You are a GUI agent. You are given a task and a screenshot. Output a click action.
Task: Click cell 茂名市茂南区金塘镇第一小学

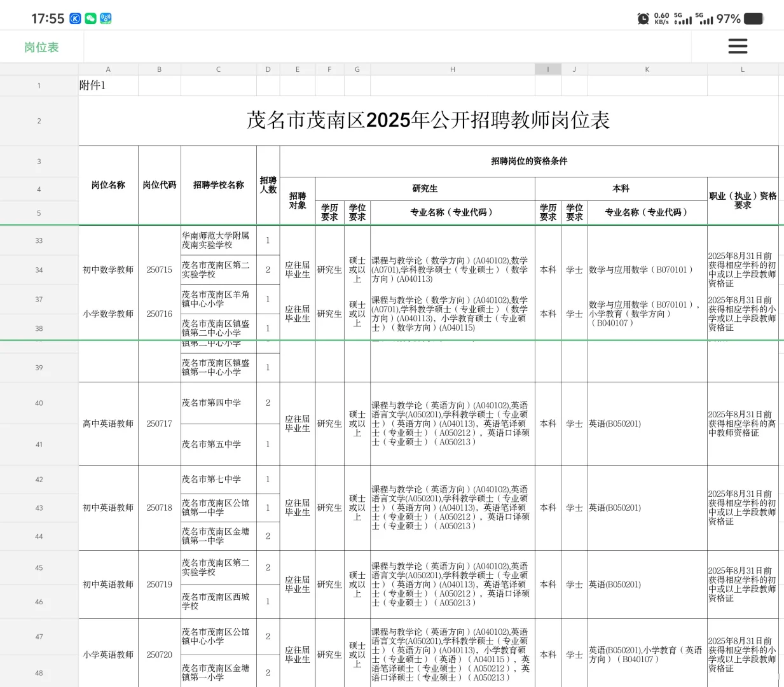pyautogui.click(x=219, y=672)
